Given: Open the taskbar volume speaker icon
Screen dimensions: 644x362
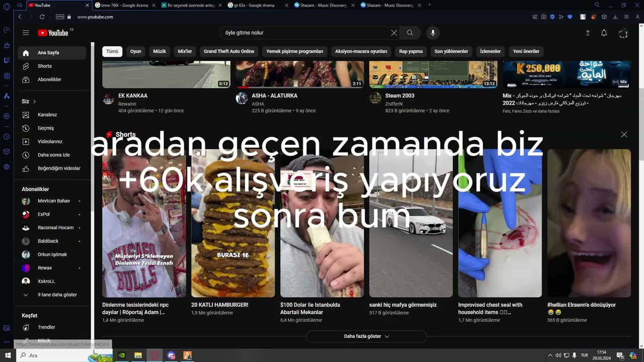Looking at the screenshot, I should point(558,355).
